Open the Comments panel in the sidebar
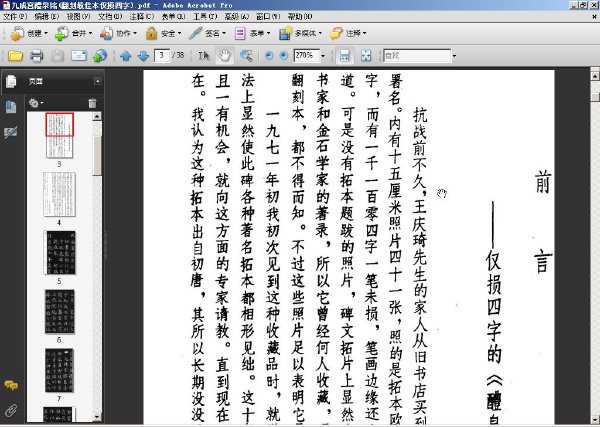The height and width of the screenshot is (427, 600). pyautogui.click(x=11, y=385)
